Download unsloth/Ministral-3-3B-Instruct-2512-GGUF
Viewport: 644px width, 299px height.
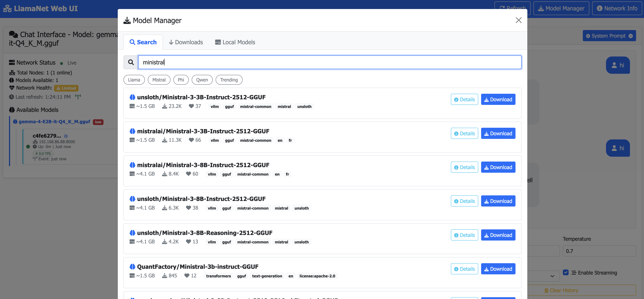[498, 99]
